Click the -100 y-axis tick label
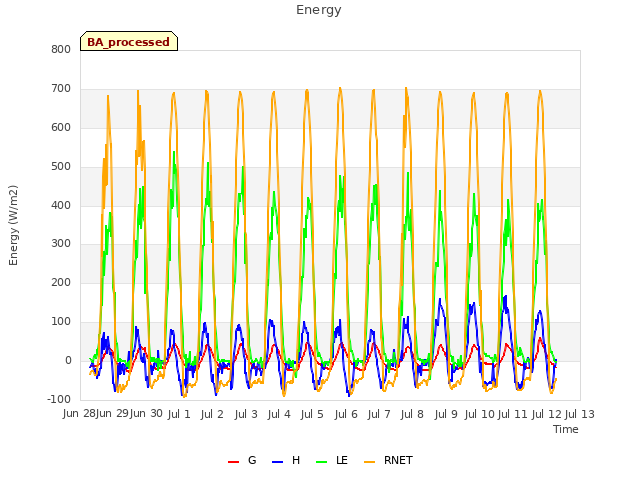The width and height of the screenshot is (640, 480). 59,399
